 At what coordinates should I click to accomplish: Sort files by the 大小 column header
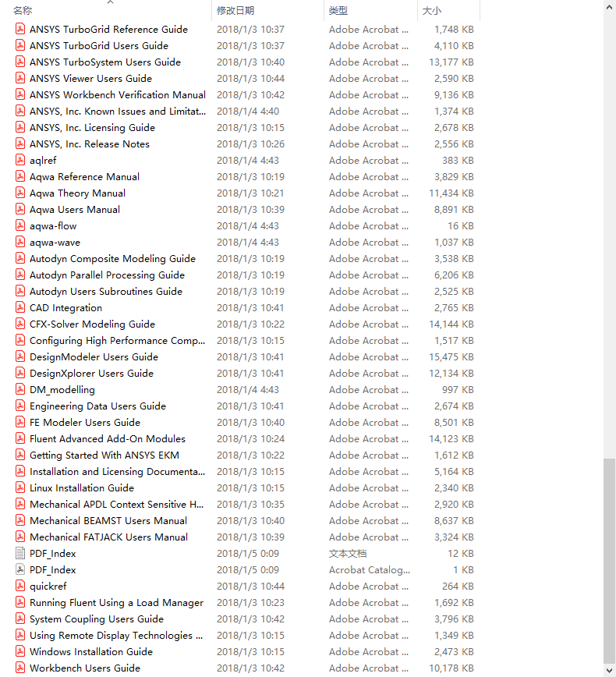[x=432, y=11]
